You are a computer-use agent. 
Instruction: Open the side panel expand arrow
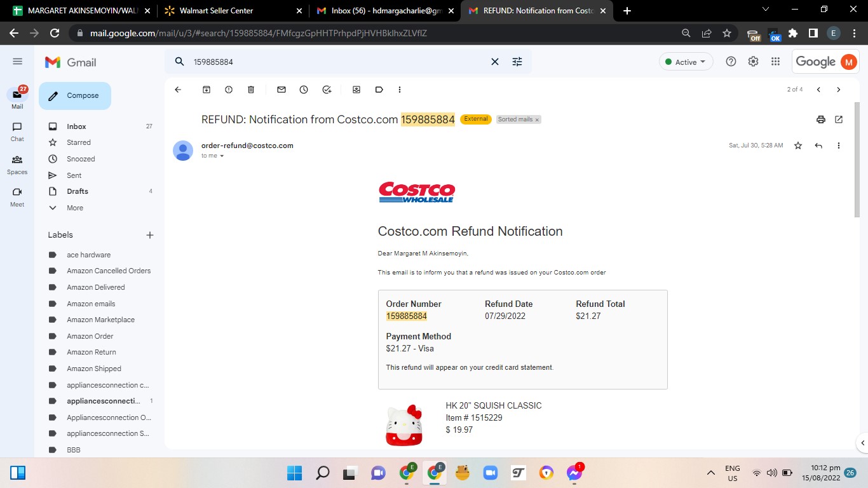[x=862, y=443]
